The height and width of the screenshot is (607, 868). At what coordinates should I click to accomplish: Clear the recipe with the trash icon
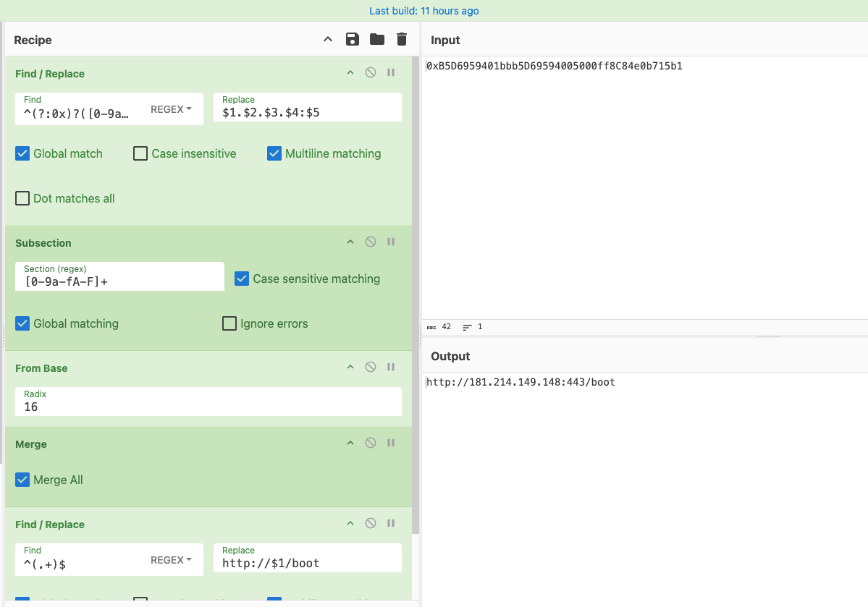(402, 39)
